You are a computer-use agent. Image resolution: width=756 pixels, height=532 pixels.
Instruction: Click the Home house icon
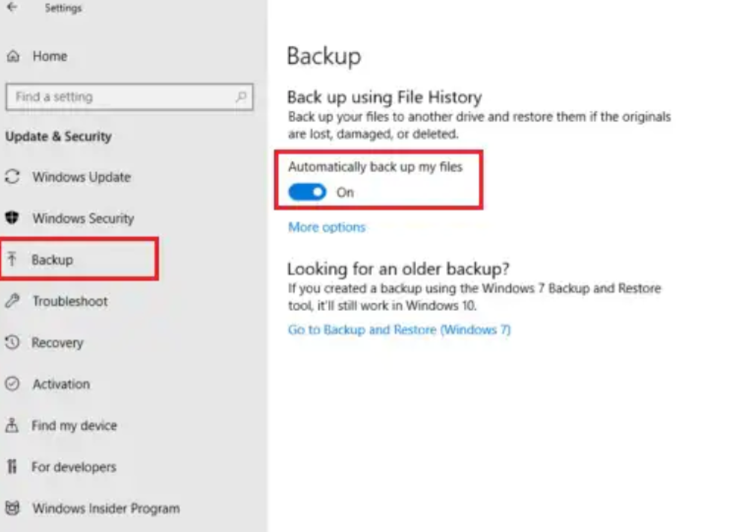tap(13, 56)
